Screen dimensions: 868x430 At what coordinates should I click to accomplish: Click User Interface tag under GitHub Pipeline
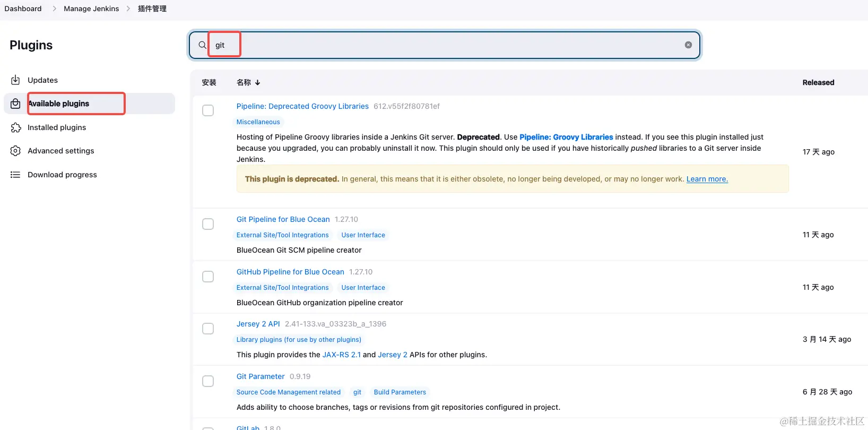(363, 288)
